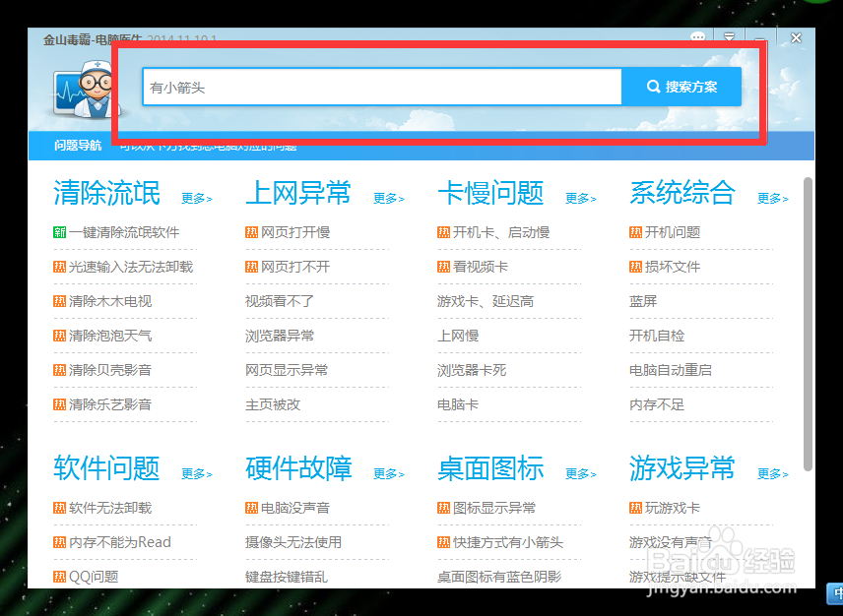843x616 pixels.
Task: Click the 搜索方案 search button
Action: click(681, 87)
